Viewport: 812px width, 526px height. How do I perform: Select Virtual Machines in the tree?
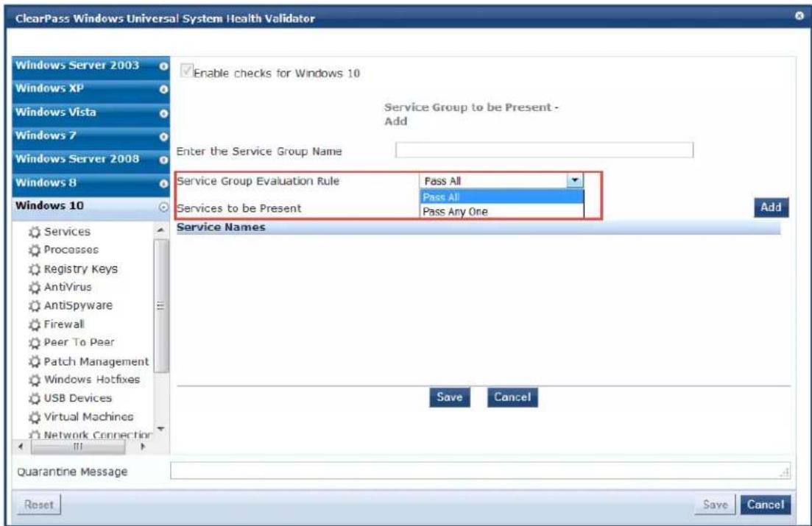click(88, 417)
